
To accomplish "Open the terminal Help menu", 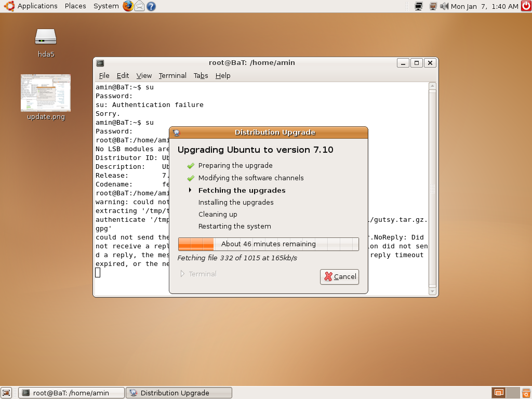I will [223, 76].
